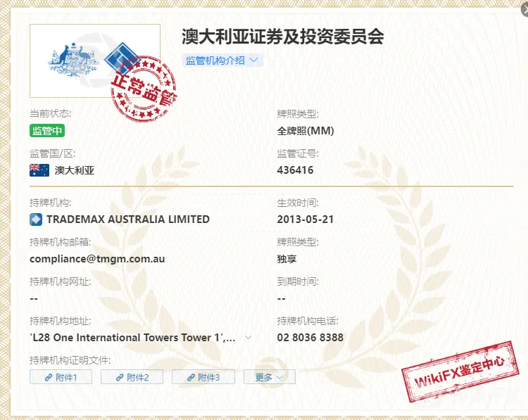Click the TRADEMAX broker logo icon
Viewport: 528px width, 420px height.
pyautogui.click(x=36, y=219)
